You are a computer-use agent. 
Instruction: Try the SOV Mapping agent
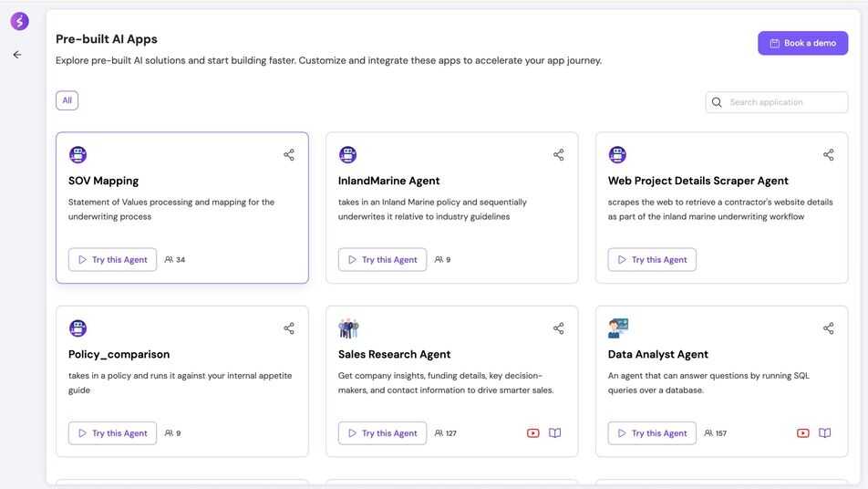tap(112, 260)
